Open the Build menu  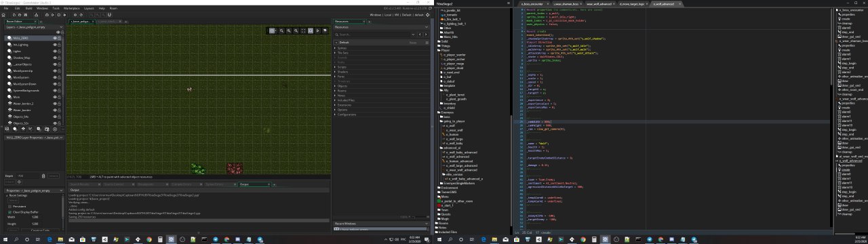(x=28, y=8)
